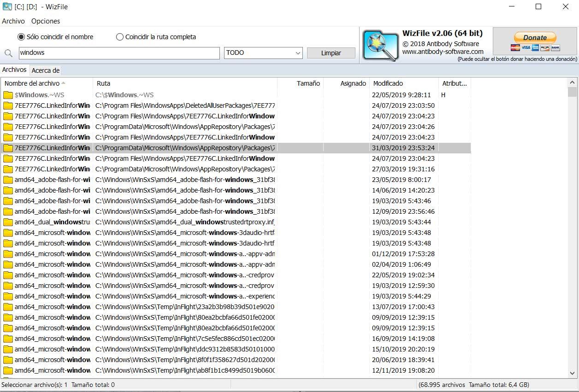
Task: Click folder icon on row dated 12/09/2019 23:56:46
Action: (x=8, y=211)
